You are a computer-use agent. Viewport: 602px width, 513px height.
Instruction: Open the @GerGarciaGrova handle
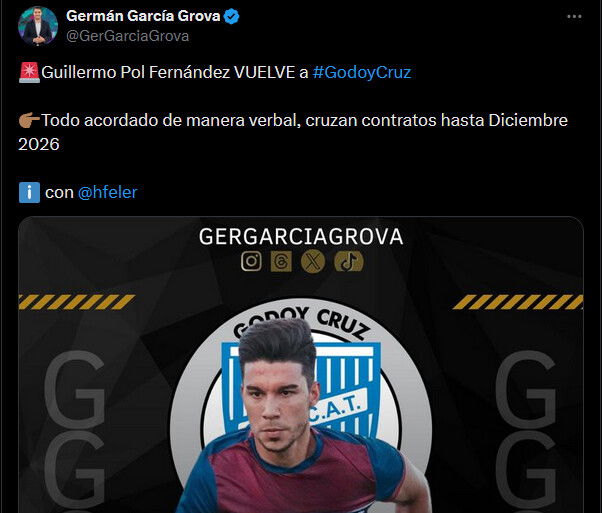pyautogui.click(x=127, y=36)
